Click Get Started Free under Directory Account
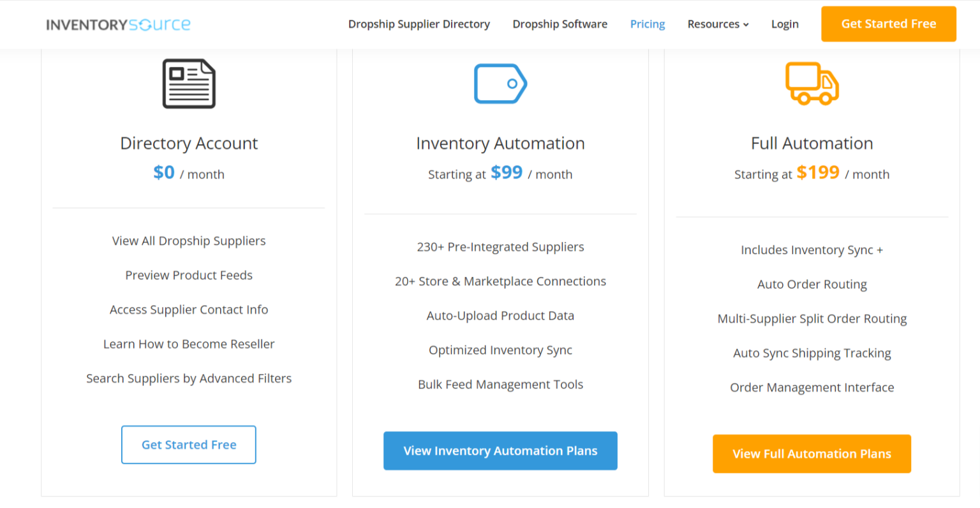 tap(188, 444)
